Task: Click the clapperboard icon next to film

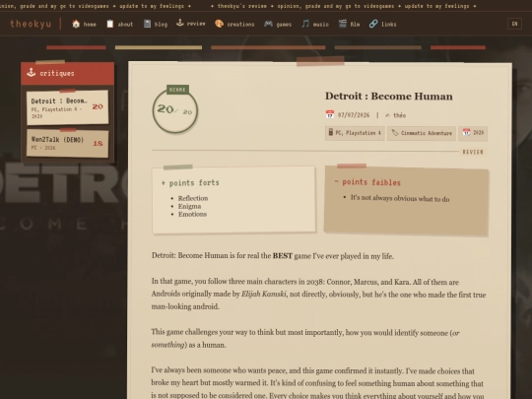Action: coord(342,24)
